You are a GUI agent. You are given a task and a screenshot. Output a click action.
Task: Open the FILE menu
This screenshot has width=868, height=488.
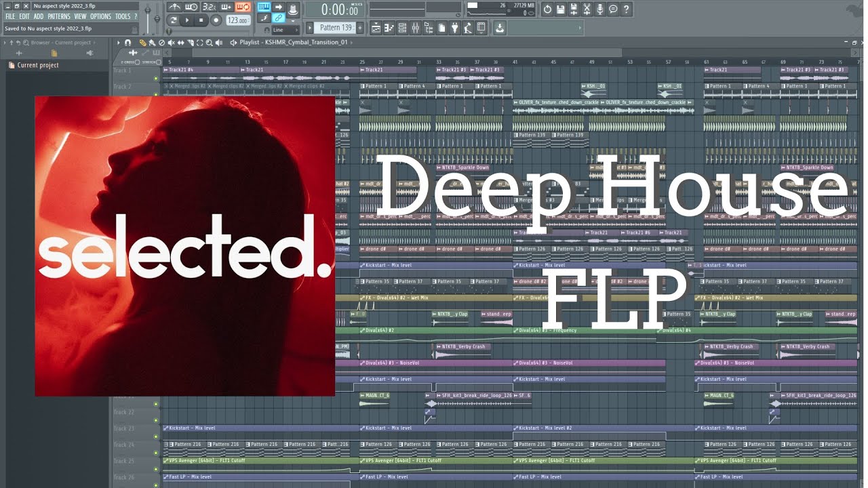(x=10, y=16)
